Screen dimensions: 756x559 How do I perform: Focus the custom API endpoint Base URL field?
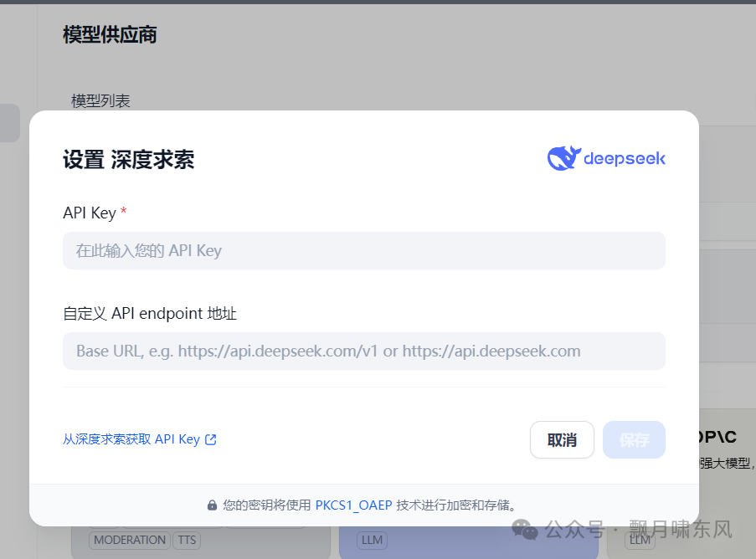(x=364, y=351)
